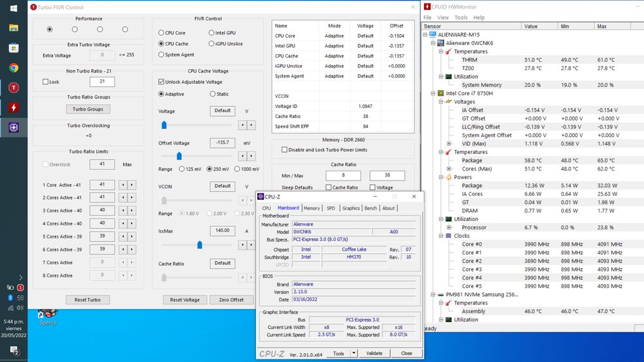Open Speccy desktop shortcut
Viewport: 644px width, 362px height.
pos(48,318)
